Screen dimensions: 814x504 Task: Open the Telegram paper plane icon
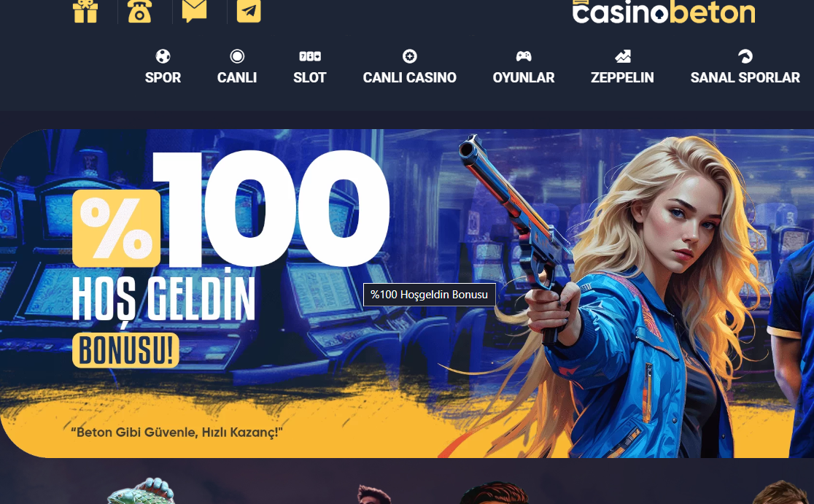tap(249, 10)
